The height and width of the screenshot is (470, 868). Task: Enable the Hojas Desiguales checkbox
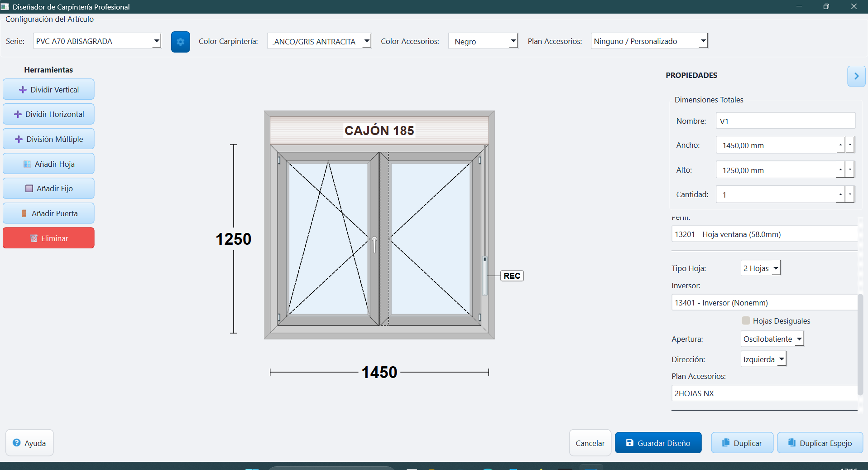point(746,320)
